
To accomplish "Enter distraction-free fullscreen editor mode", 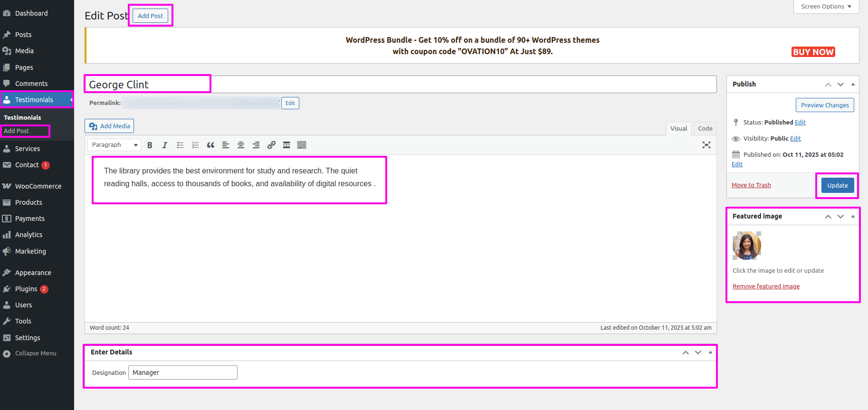I will [706, 145].
